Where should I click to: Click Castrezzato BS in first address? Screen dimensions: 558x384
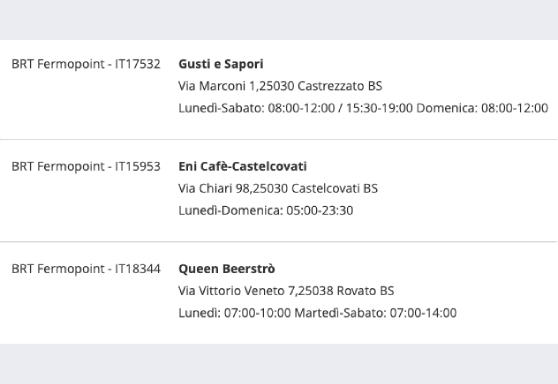point(340,86)
